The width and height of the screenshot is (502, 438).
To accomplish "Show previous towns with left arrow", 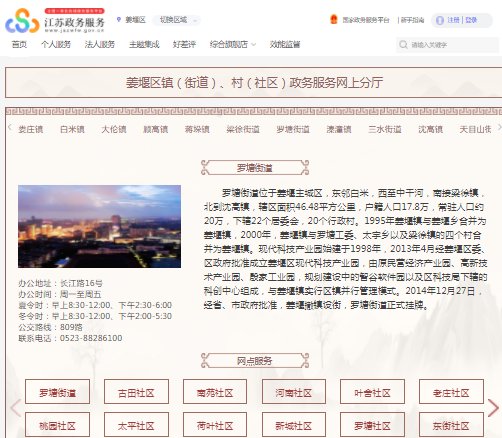I will click(x=10, y=127).
